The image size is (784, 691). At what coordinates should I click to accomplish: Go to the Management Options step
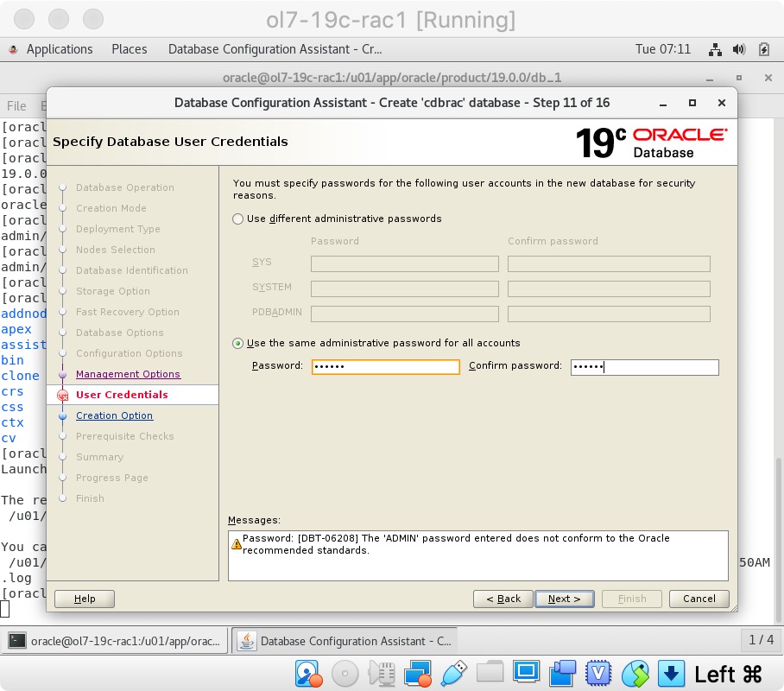[x=128, y=374]
